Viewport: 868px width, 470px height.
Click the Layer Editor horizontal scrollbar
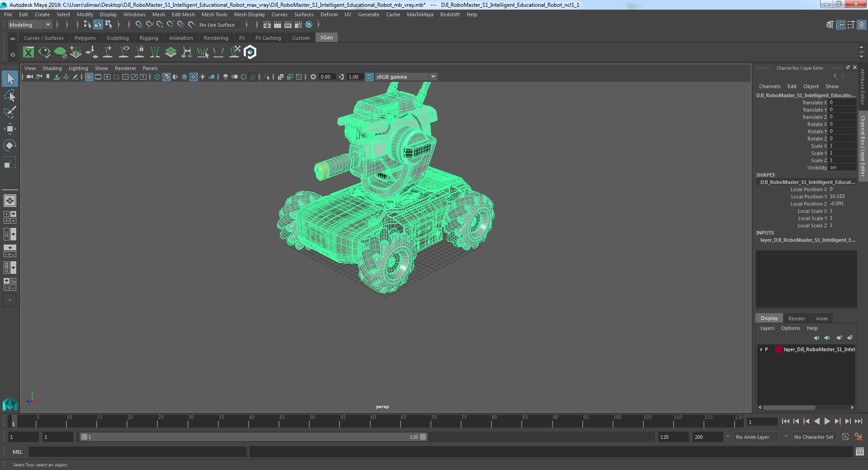[x=789, y=407]
